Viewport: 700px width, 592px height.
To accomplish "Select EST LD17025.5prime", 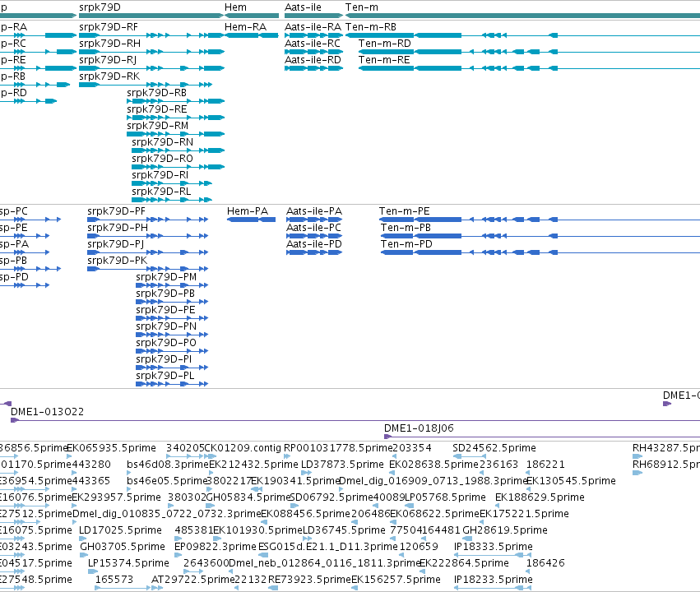I will pos(120,531).
